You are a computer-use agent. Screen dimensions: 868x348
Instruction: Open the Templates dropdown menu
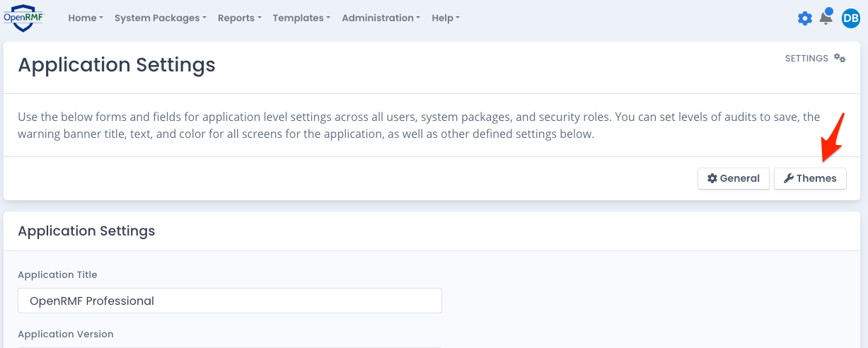(x=301, y=18)
